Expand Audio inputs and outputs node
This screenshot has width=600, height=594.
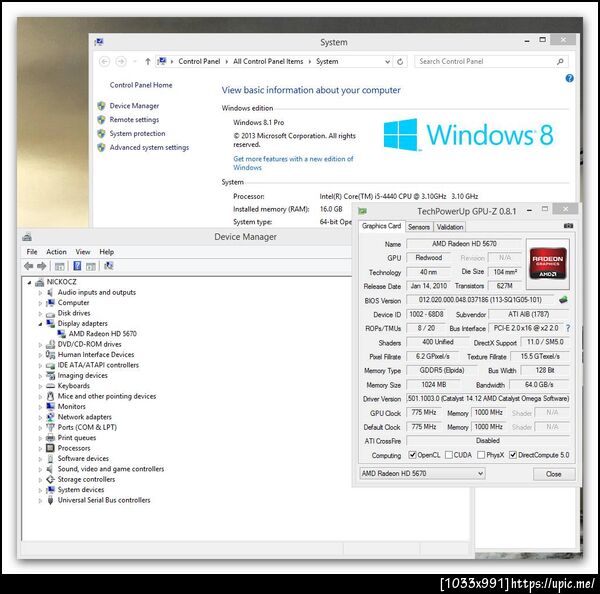(40, 292)
